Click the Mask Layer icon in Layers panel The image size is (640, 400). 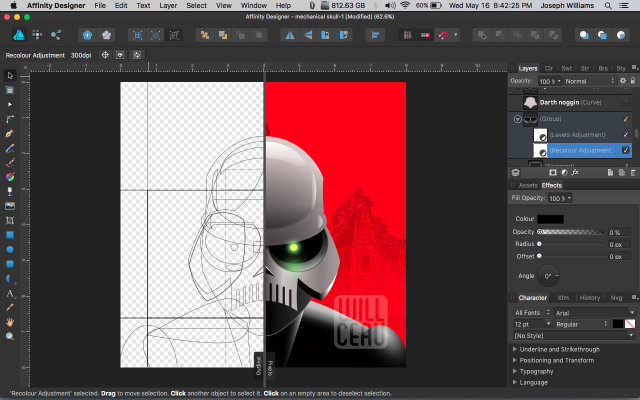(553, 173)
